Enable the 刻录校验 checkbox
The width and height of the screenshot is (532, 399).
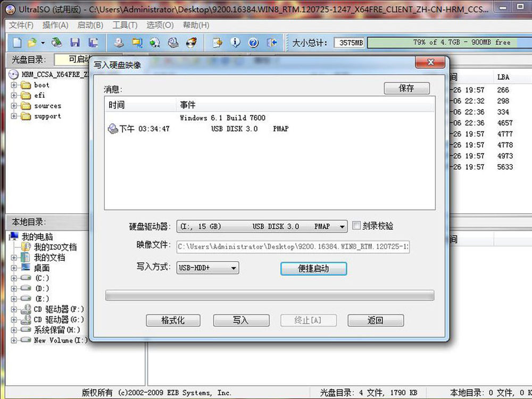[357, 226]
